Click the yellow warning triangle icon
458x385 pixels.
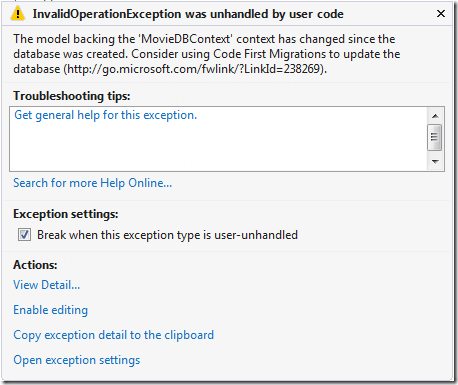tap(18, 14)
